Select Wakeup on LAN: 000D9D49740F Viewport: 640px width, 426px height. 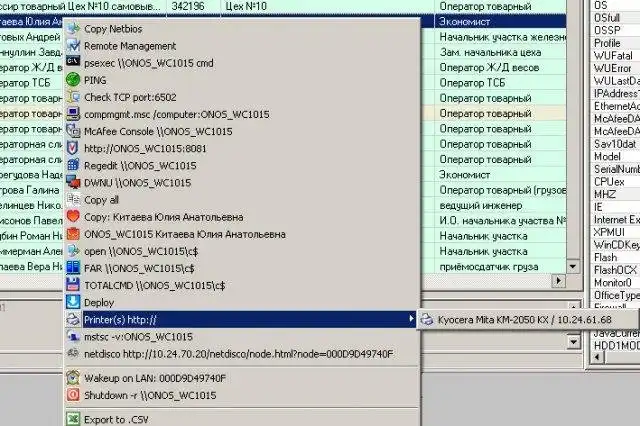pyautogui.click(x=242, y=378)
